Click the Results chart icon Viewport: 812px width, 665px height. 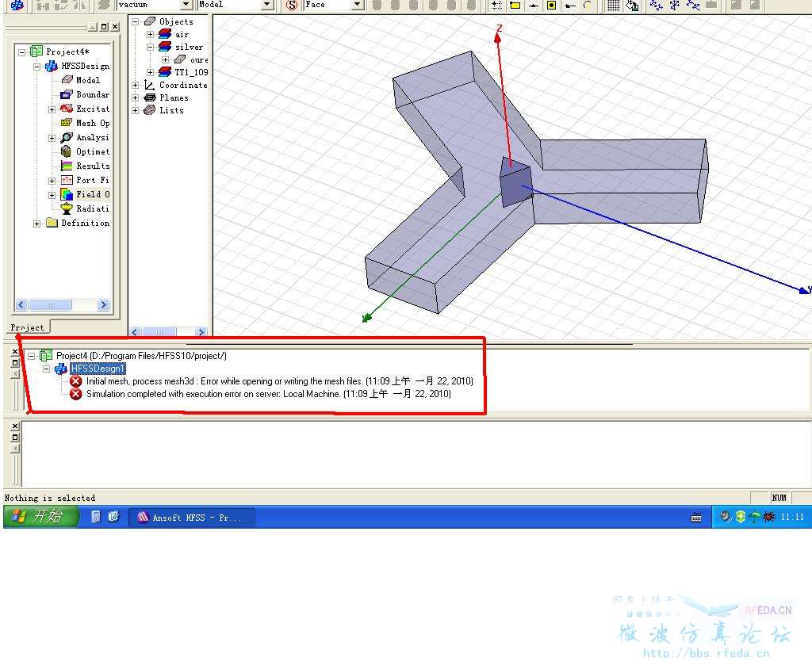pyautogui.click(x=67, y=166)
